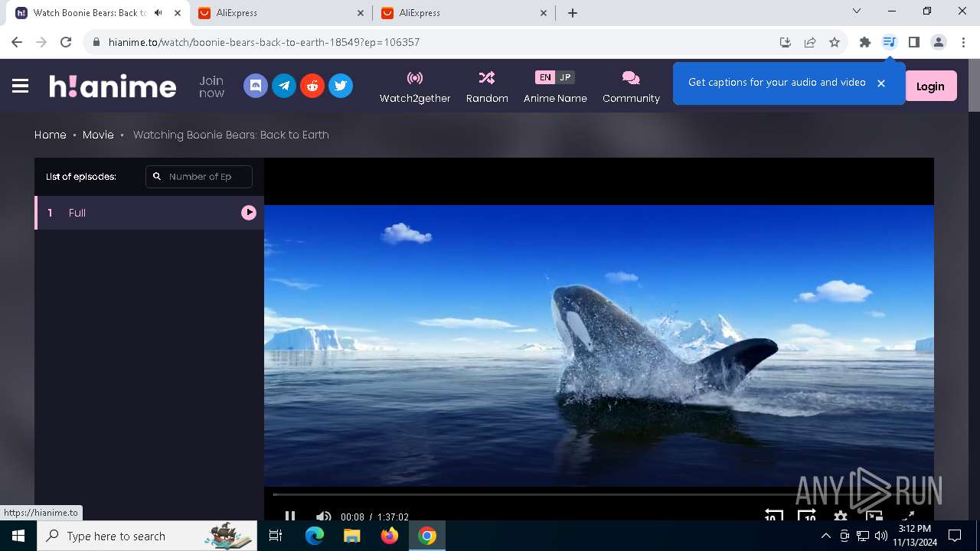Click Windows taskbar search box
Viewport: 980px width, 551px height.
click(147, 536)
